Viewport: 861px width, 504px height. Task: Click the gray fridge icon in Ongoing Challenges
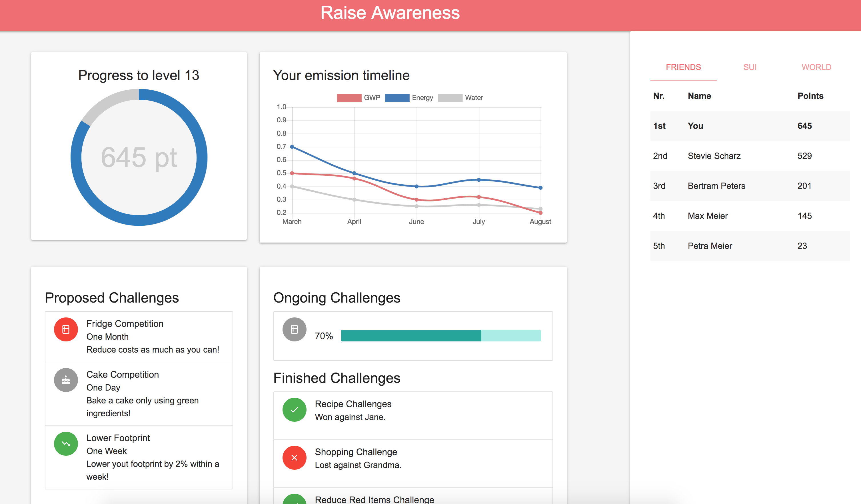coord(294,329)
